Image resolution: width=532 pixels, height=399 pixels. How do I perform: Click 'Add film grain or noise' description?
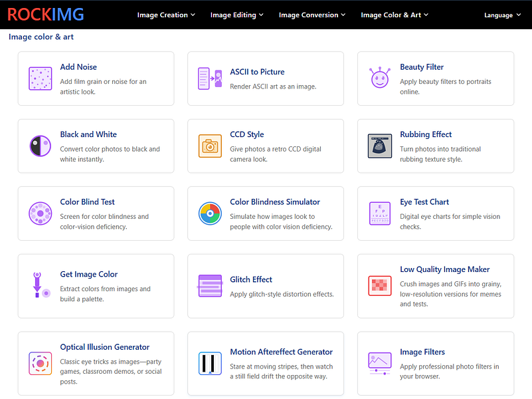click(x=103, y=86)
